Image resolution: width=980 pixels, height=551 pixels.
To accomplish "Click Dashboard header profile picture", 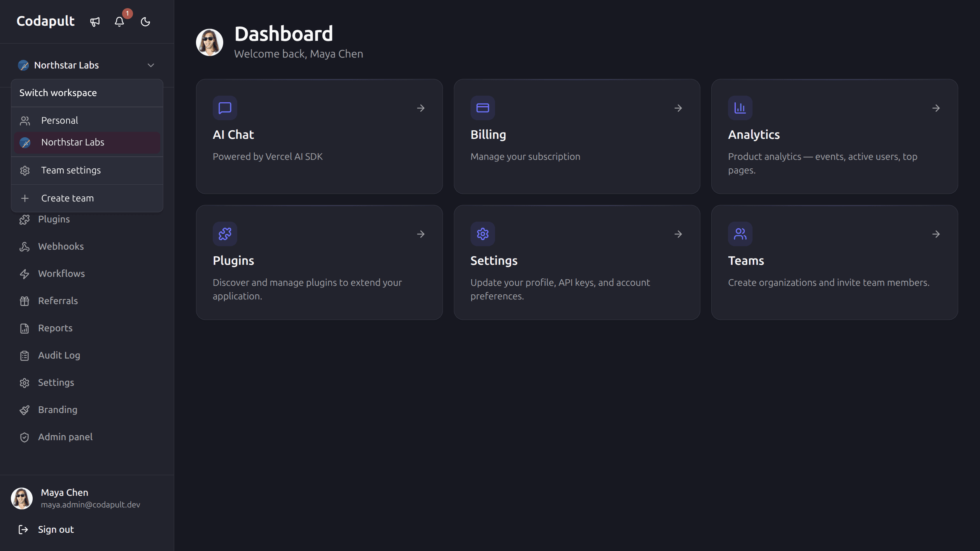I will pos(210,42).
